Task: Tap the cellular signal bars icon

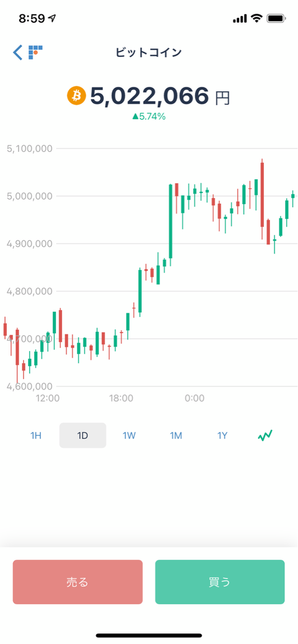Action: tap(240, 19)
